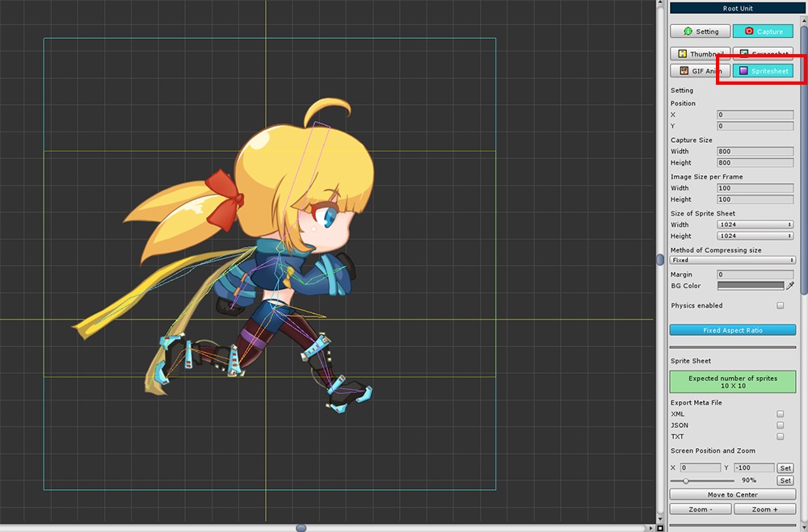
Task: Open the Sprite Sheet Height dropdown
Action: [755, 236]
